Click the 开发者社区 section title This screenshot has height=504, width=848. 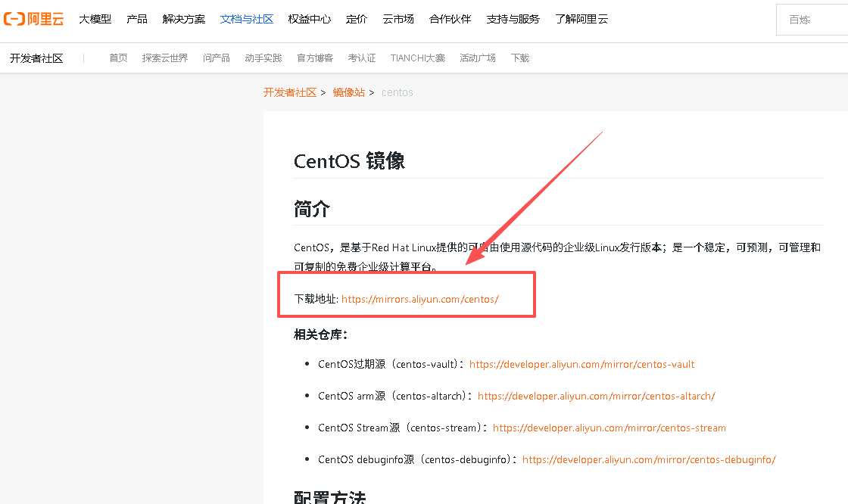pyautogui.click(x=36, y=58)
